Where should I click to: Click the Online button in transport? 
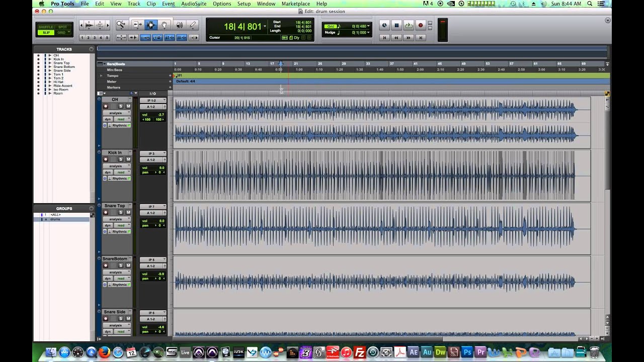[384, 25]
